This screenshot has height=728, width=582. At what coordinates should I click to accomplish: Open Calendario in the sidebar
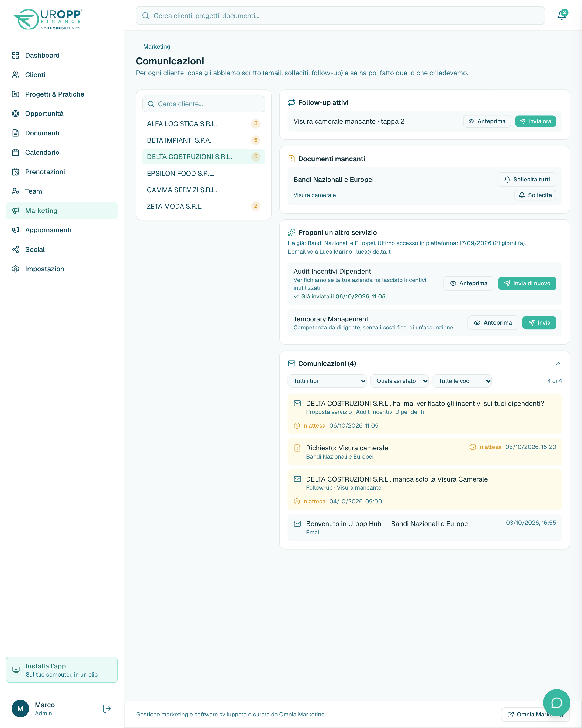coord(62,152)
